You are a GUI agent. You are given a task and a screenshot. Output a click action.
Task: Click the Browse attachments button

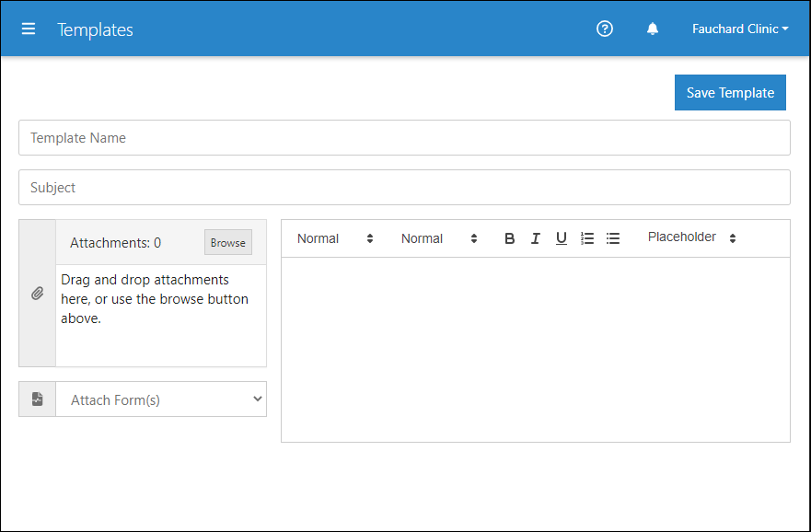(228, 242)
